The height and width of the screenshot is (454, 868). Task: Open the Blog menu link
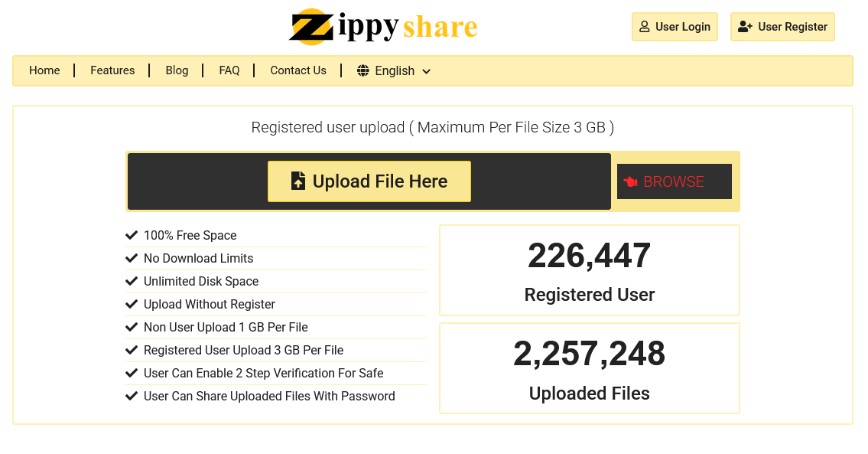[x=177, y=70]
